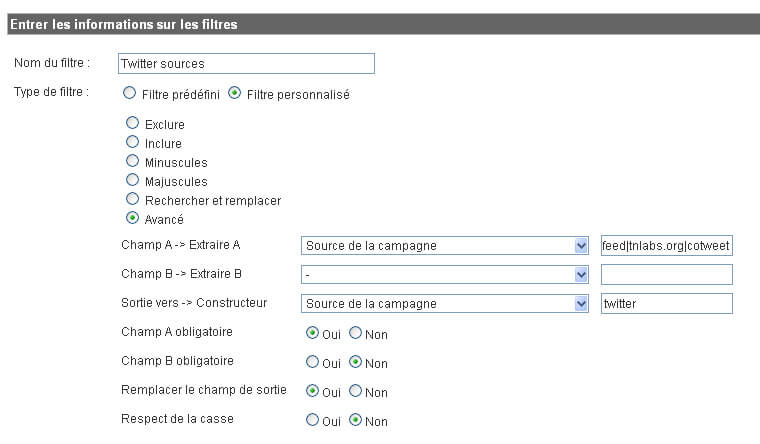Set Champ A obligatoire to Non
The image size is (760, 444).
point(356,333)
